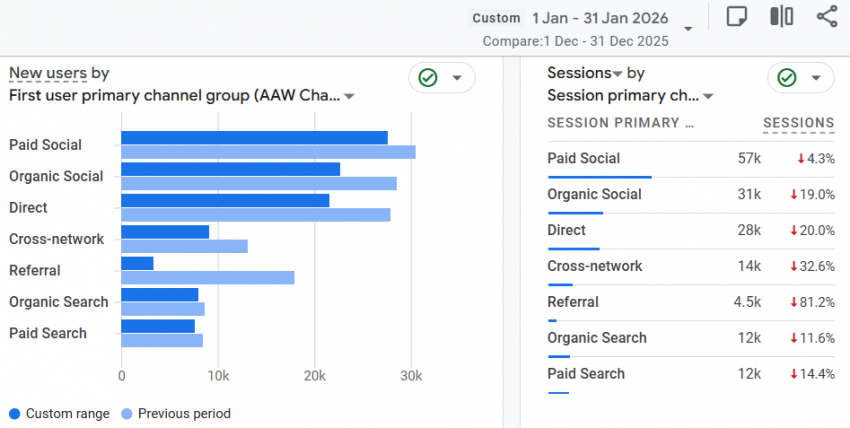Click the share report icon

coord(826,17)
